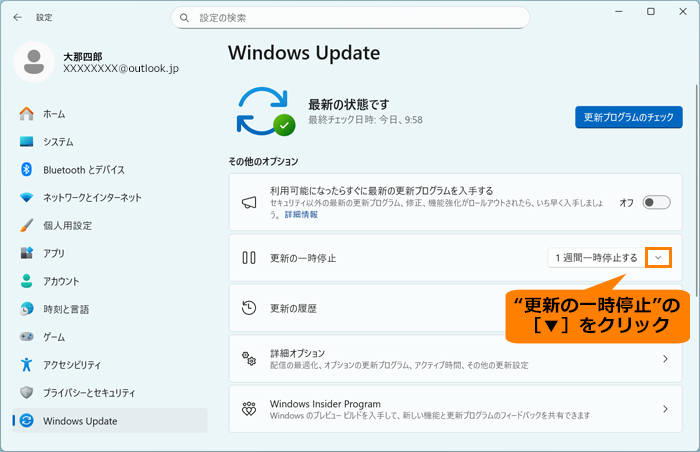This screenshot has width=700, height=452.
Task: Click the 時刻と言語 globe clock icon
Action: tap(26, 309)
